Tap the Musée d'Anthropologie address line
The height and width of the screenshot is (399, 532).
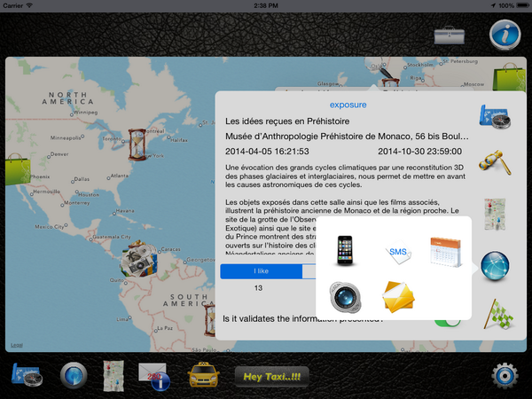[x=347, y=137]
